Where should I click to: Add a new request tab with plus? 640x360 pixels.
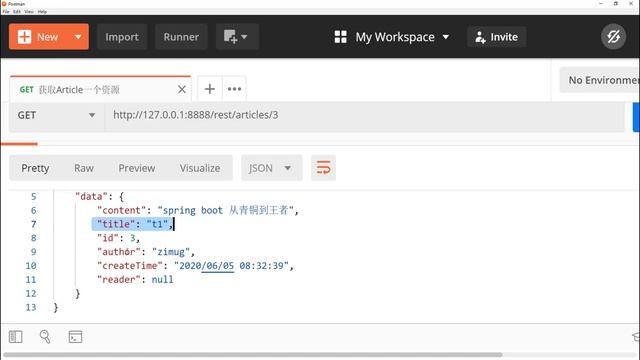(x=210, y=89)
